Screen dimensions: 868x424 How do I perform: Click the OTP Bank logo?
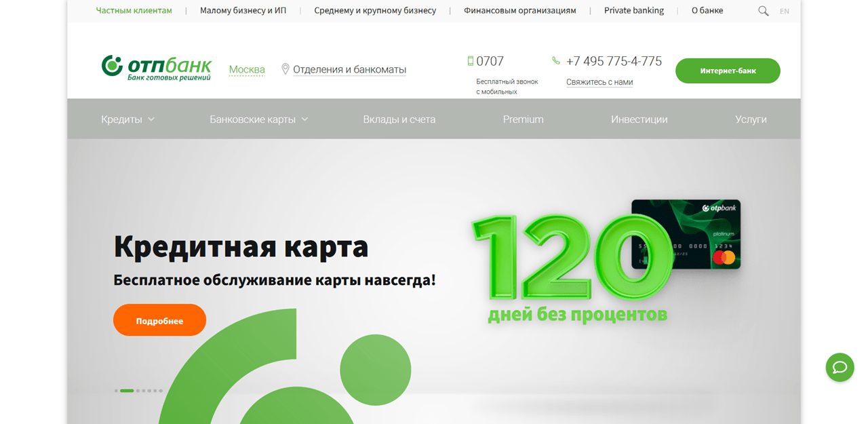click(157, 69)
